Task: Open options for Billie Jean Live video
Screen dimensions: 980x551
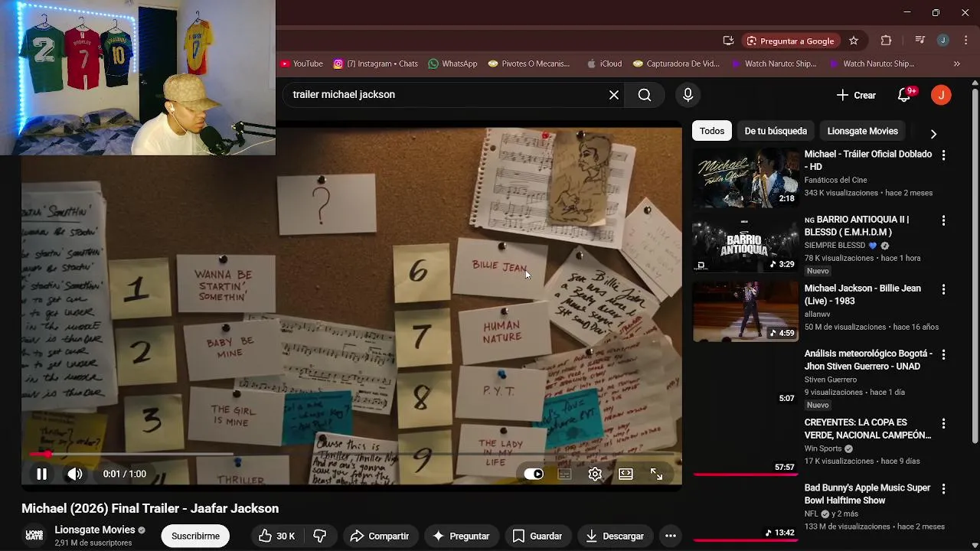Action: click(x=943, y=289)
